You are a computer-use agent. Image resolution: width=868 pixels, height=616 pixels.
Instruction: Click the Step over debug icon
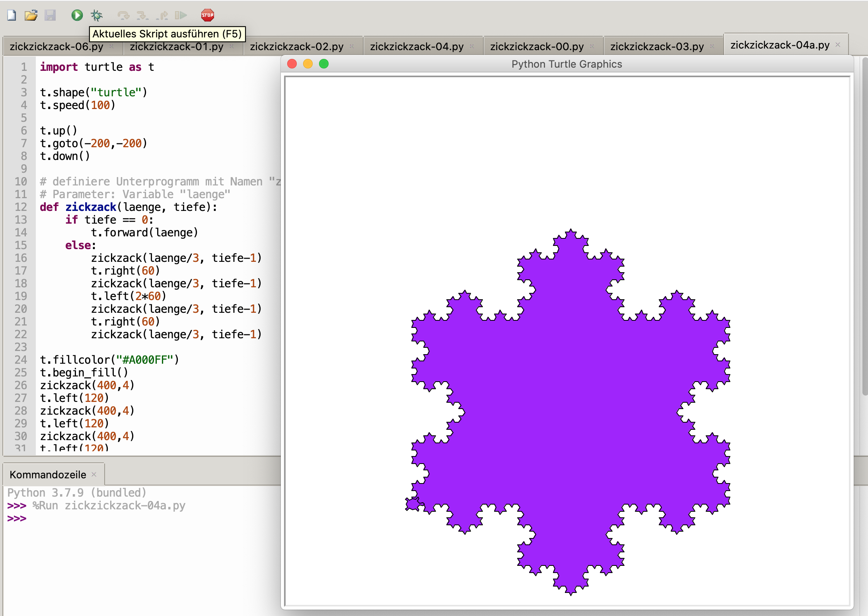tap(123, 16)
